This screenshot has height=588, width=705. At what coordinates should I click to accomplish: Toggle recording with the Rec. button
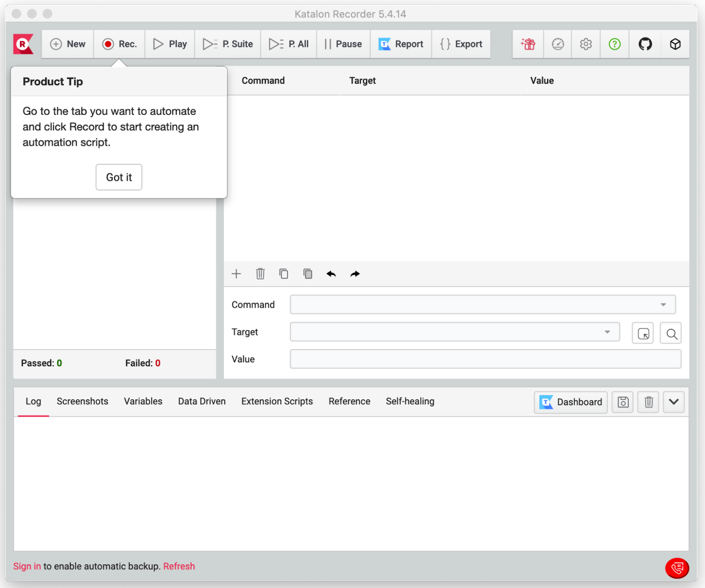(x=119, y=44)
